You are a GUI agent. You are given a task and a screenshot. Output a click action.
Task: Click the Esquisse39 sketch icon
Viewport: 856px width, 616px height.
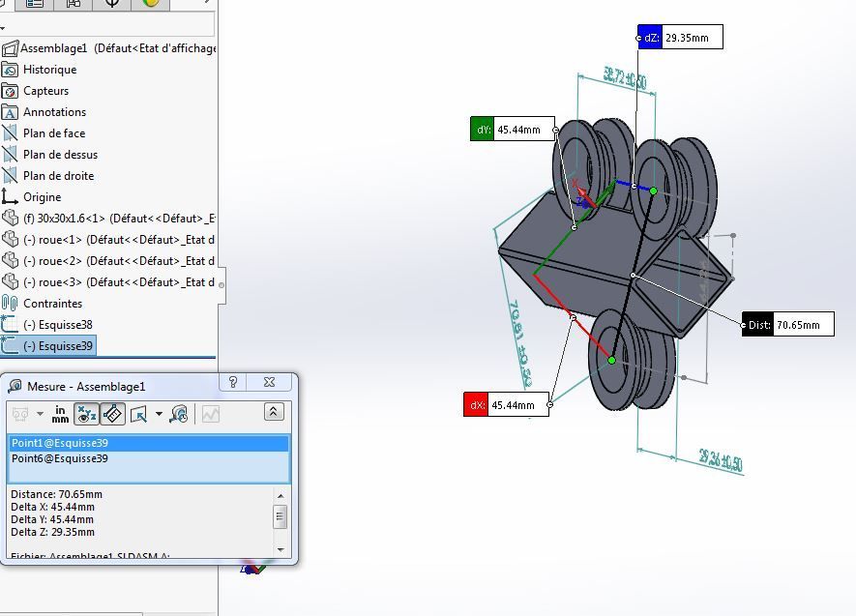click(x=10, y=345)
